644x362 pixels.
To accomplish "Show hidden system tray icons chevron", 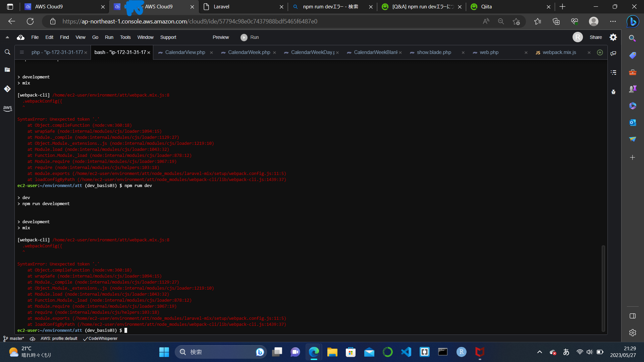I will click(540, 352).
